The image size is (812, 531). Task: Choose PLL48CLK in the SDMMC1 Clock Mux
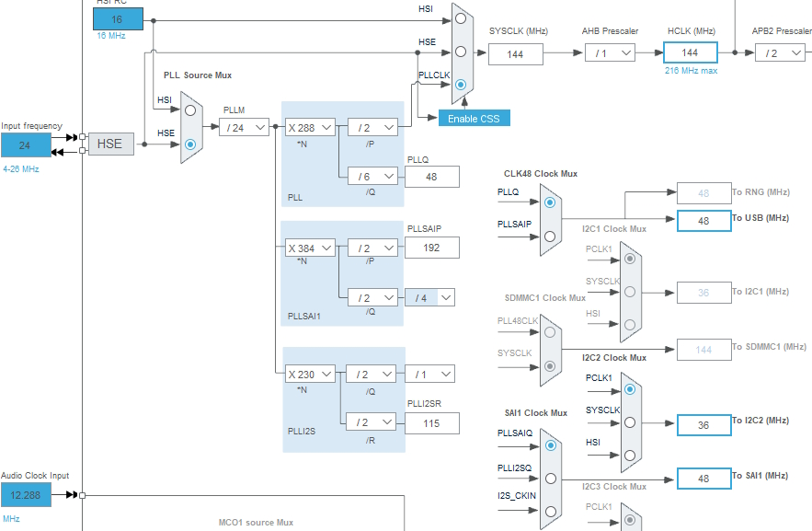pyautogui.click(x=550, y=332)
